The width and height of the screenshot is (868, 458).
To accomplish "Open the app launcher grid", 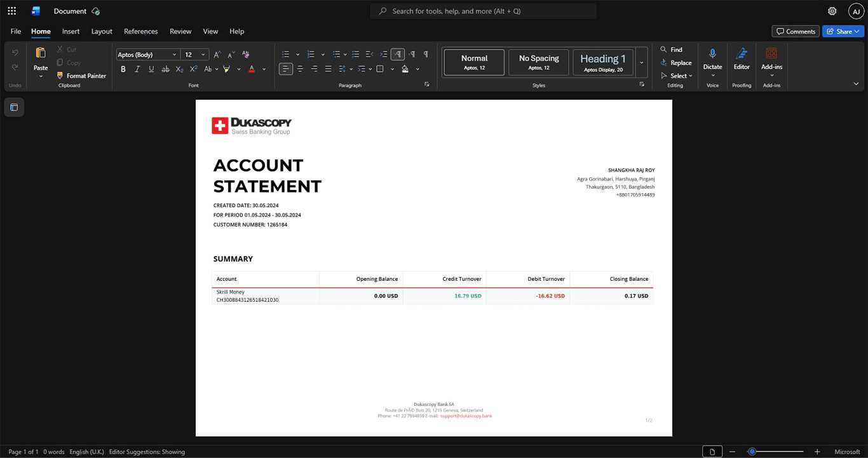I will (11, 11).
